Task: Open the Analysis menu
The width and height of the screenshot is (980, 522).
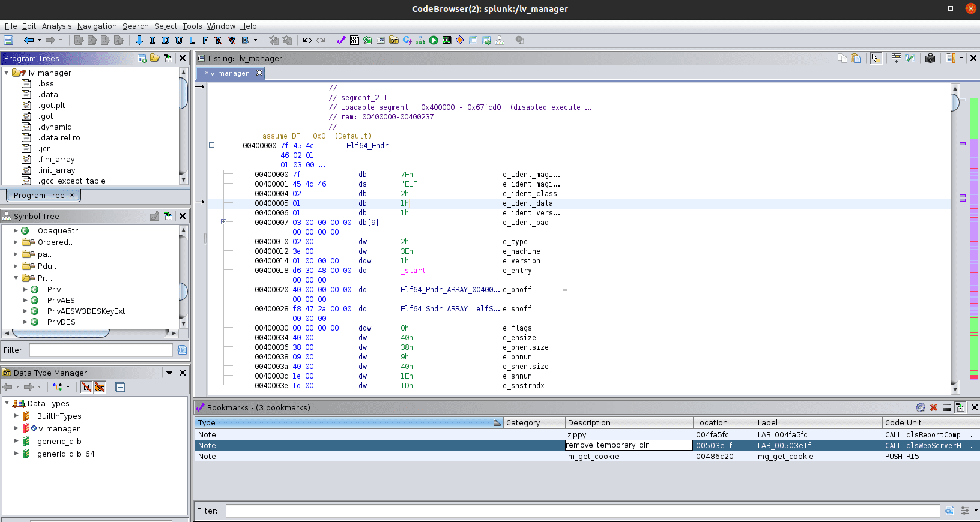Action: point(56,26)
